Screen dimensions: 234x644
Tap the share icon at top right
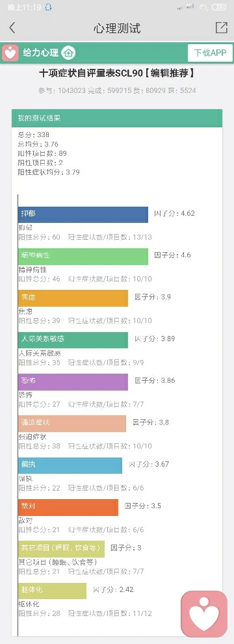221,27
